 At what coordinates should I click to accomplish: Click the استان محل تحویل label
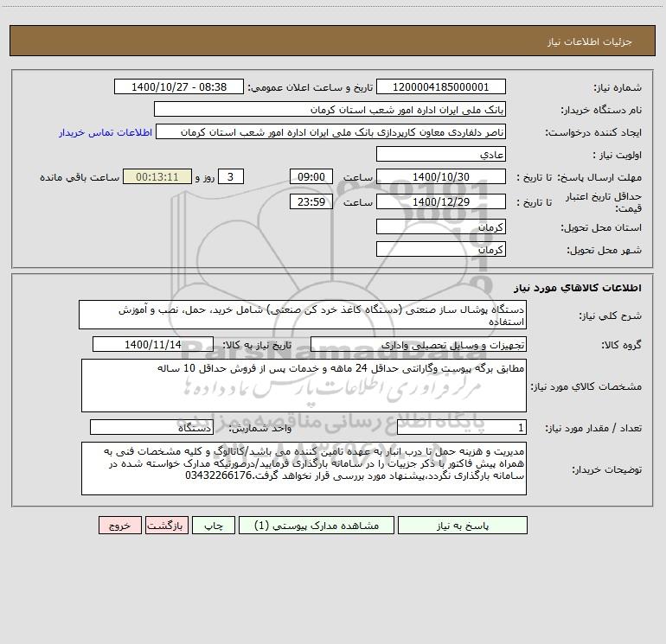601,227
